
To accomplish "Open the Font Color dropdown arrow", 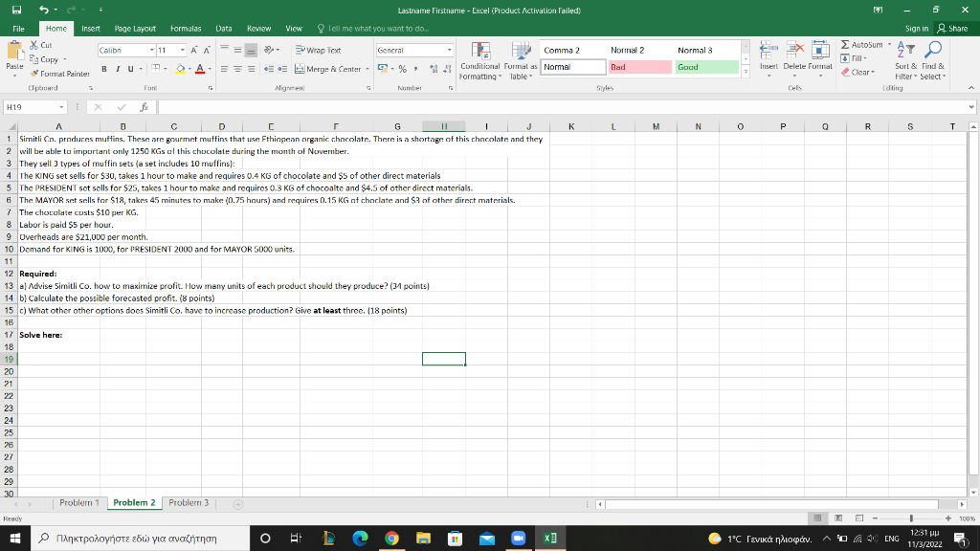I will [x=210, y=69].
